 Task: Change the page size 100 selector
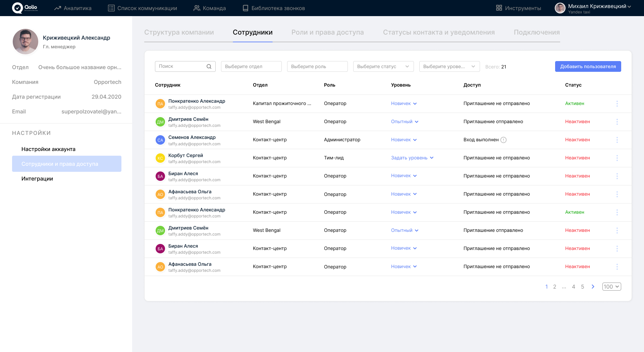[611, 287]
